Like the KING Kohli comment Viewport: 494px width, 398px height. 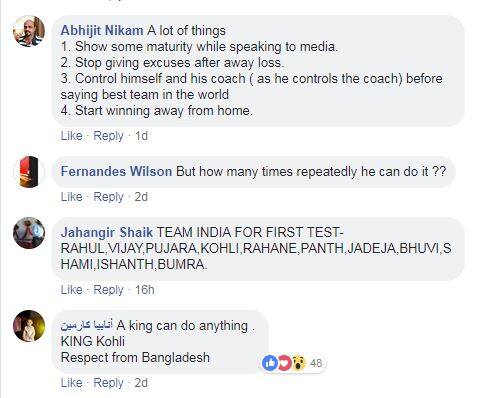tap(71, 383)
